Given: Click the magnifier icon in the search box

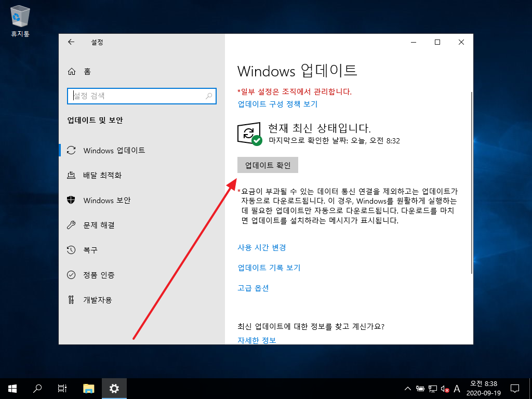Looking at the screenshot, I should click(x=209, y=96).
